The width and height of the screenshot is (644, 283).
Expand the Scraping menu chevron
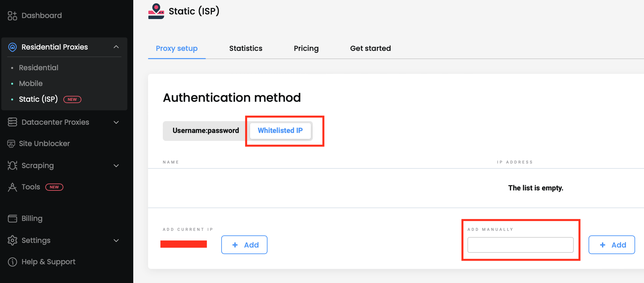click(x=116, y=165)
